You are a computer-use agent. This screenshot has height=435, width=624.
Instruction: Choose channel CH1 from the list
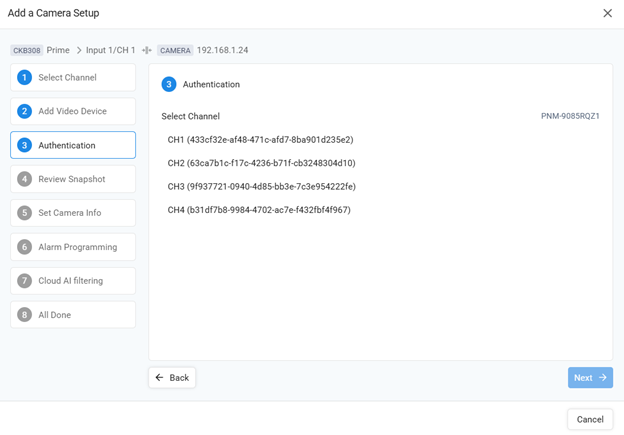point(260,140)
